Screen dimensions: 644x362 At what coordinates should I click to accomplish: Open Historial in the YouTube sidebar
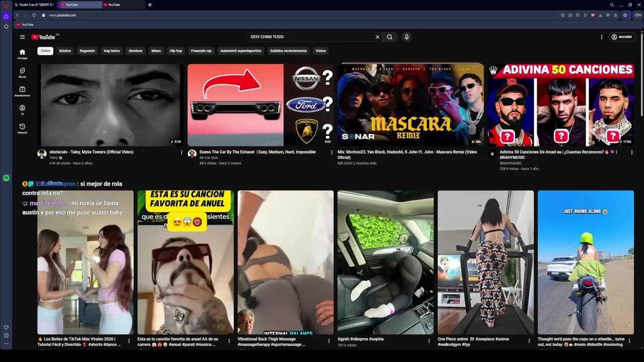click(x=22, y=129)
